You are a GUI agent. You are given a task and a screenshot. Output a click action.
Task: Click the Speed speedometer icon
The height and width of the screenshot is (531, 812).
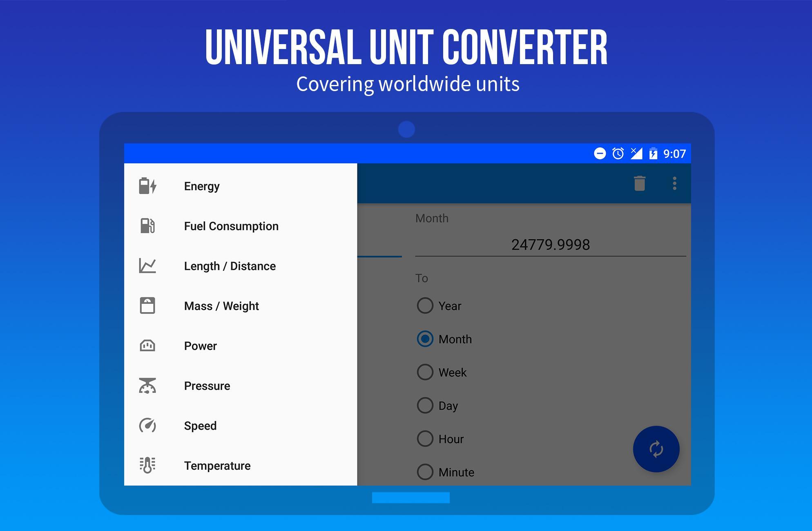pyautogui.click(x=147, y=426)
